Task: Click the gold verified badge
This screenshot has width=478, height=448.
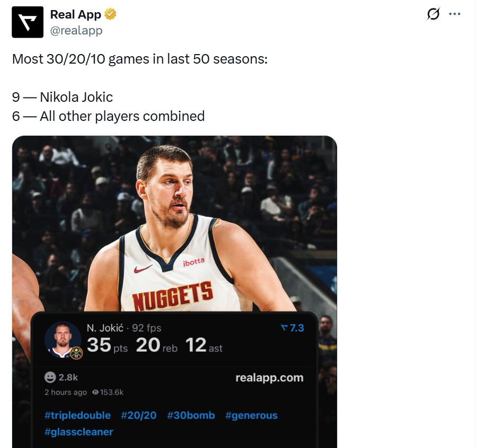Action: click(x=110, y=14)
